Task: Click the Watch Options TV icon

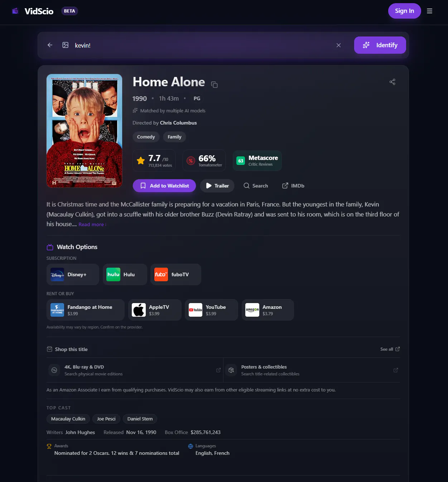Action: [50, 247]
